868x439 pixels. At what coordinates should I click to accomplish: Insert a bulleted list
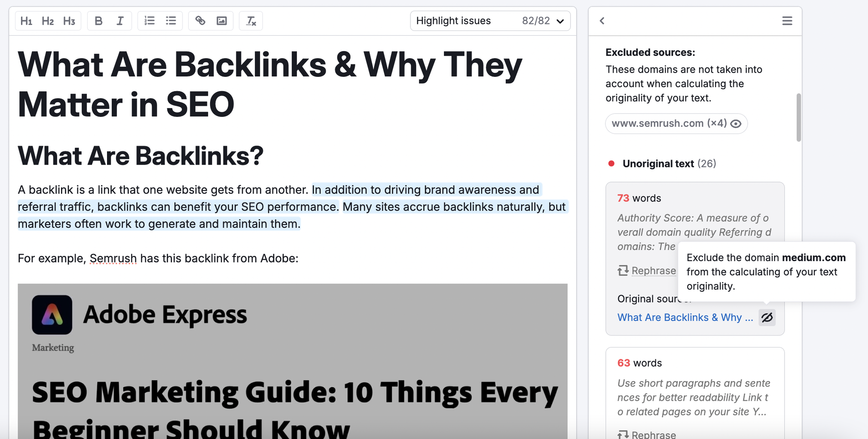pyautogui.click(x=171, y=20)
